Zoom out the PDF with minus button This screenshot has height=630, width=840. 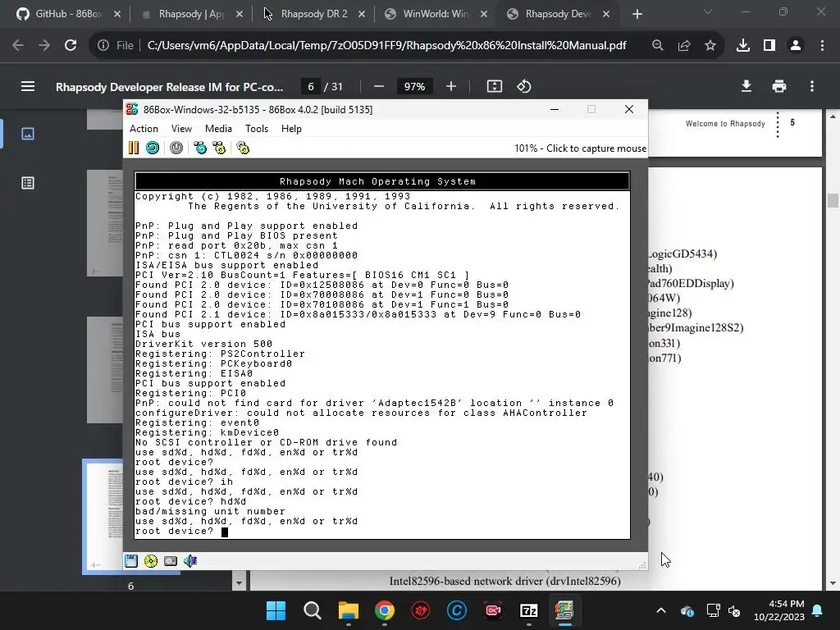[379, 86]
